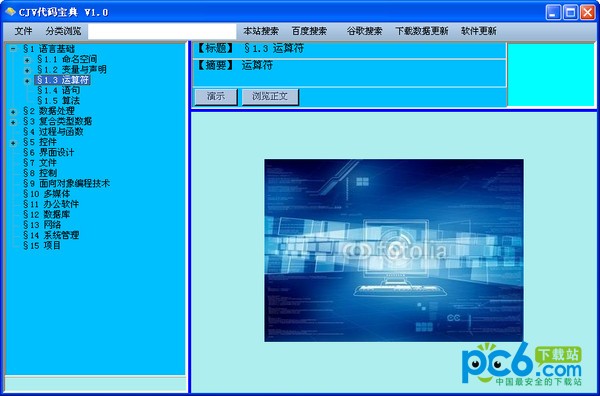The height and width of the screenshot is (396, 600).
Task: Select §1.1 命名空间 tree item
Action: (x=67, y=59)
